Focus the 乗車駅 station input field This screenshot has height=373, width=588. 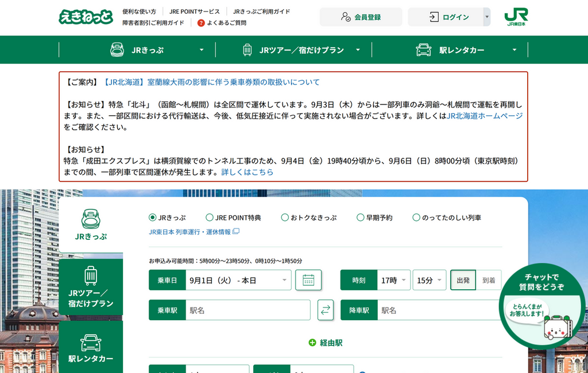tap(248, 310)
